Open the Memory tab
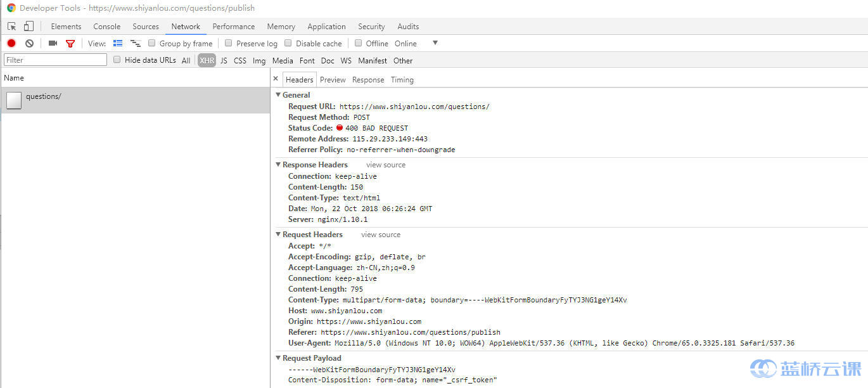Screen dimensions: 868x388 (281, 27)
